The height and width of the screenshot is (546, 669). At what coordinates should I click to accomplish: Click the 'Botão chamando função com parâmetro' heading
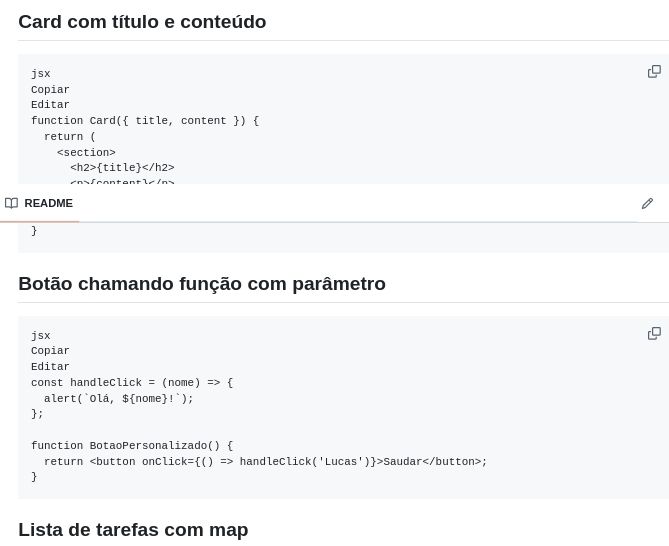pos(202,283)
